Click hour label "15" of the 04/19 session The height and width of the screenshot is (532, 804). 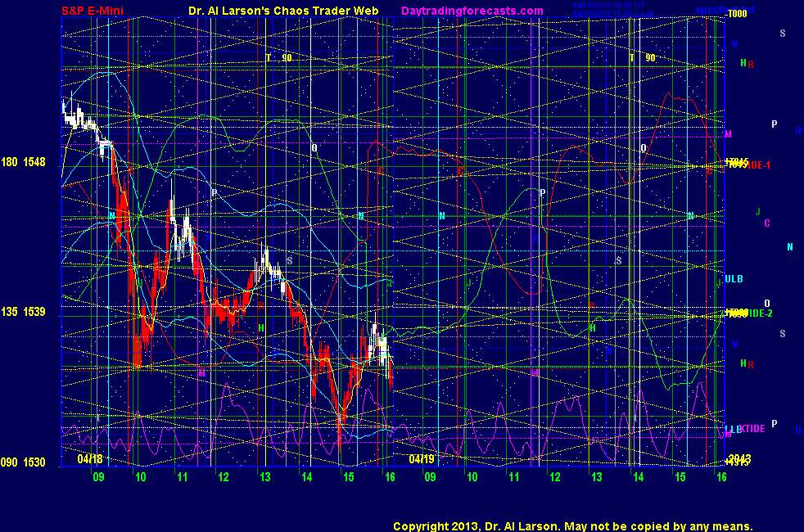click(x=680, y=477)
